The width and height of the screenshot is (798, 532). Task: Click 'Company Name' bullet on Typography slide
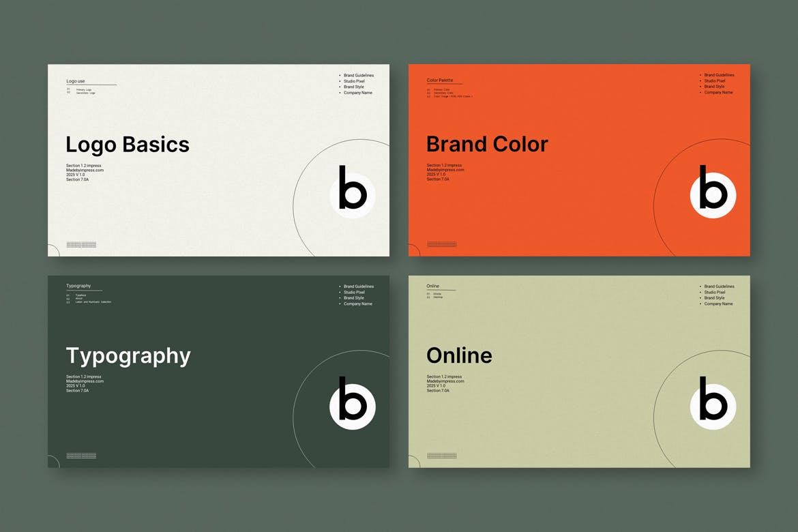(x=357, y=304)
